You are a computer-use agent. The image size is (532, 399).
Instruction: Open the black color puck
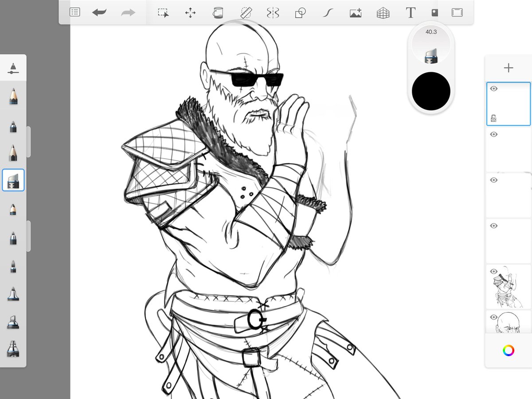pos(431,91)
